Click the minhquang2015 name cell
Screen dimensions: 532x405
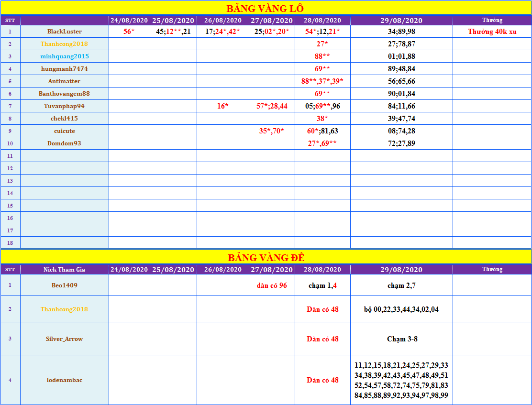(65, 56)
